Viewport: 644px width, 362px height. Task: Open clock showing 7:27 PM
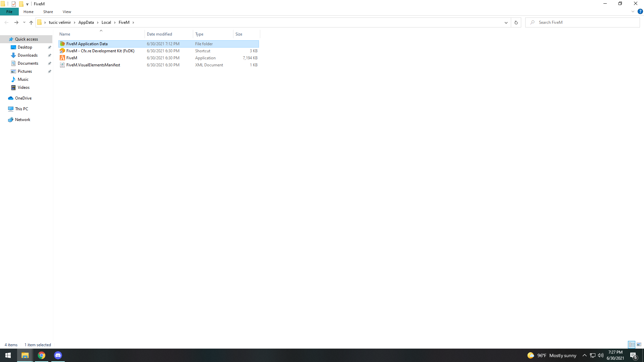click(615, 355)
